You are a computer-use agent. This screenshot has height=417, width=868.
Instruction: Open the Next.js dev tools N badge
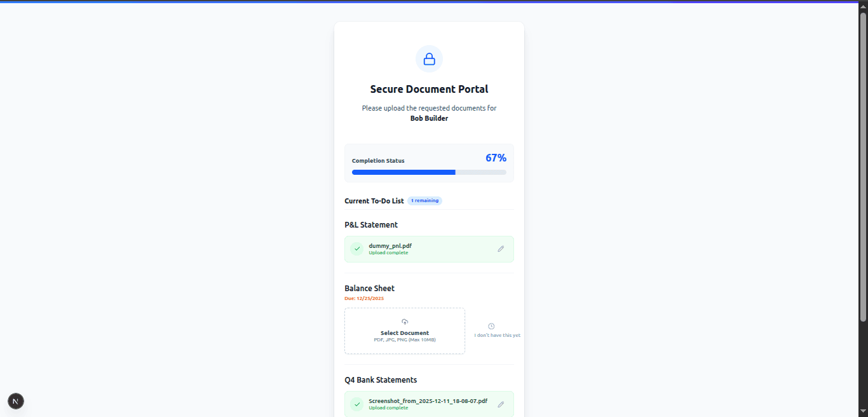[x=16, y=401]
